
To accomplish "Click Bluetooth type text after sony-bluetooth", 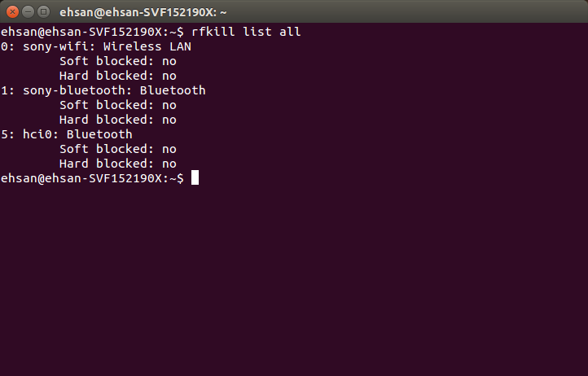I will click(x=173, y=90).
